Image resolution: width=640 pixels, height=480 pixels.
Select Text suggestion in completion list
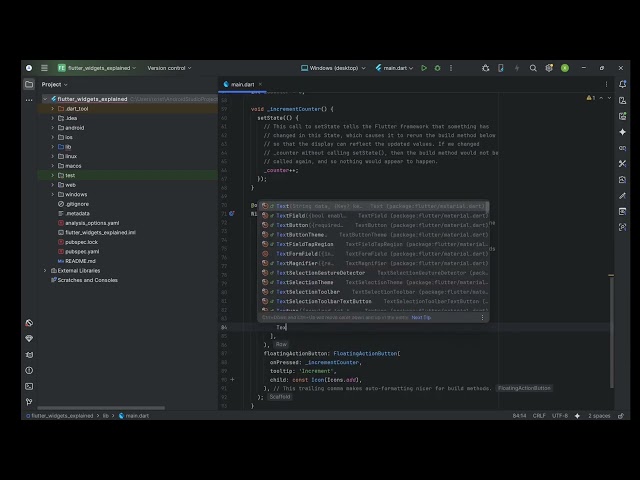click(373, 206)
